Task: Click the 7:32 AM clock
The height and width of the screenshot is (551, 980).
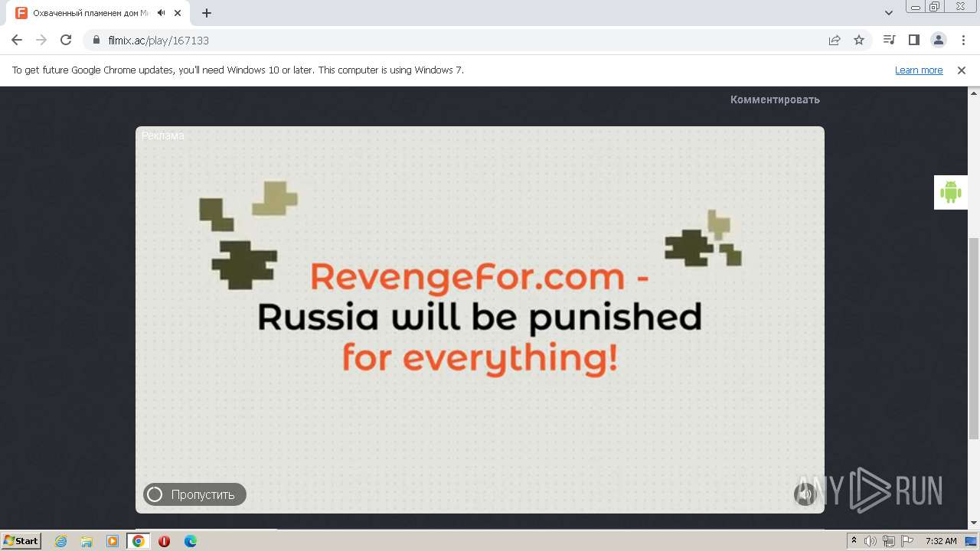Action: click(x=941, y=541)
